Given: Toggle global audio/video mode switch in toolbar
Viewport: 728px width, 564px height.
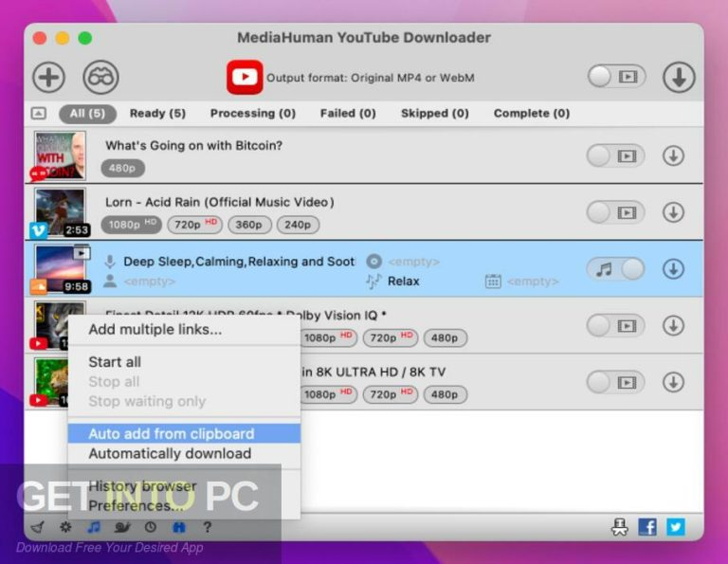Looking at the screenshot, I should click(616, 77).
